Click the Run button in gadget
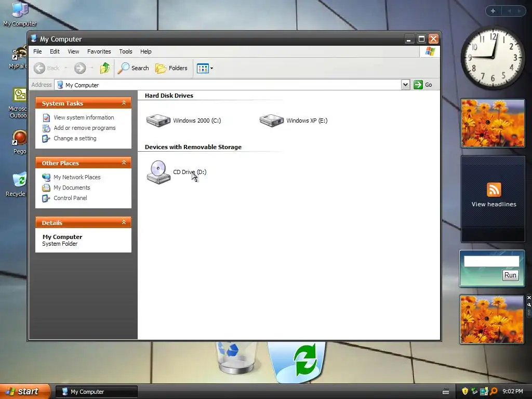Screen dimensions: 532x399 click(510, 275)
